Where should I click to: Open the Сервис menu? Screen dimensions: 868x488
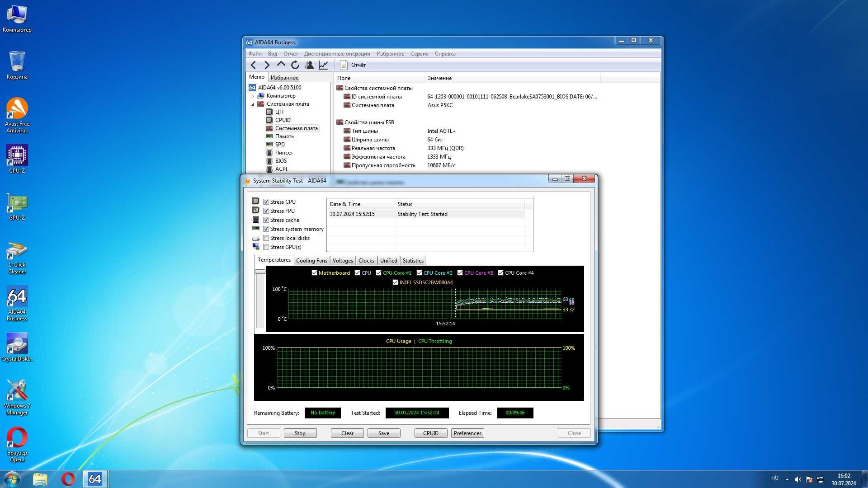[419, 54]
